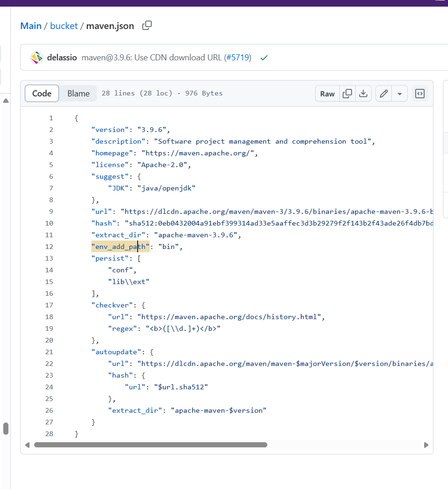The height and width of the screenshot is (489, 448).
Task: Open the bucket folder breadcrumb
Action: [64, 26]
